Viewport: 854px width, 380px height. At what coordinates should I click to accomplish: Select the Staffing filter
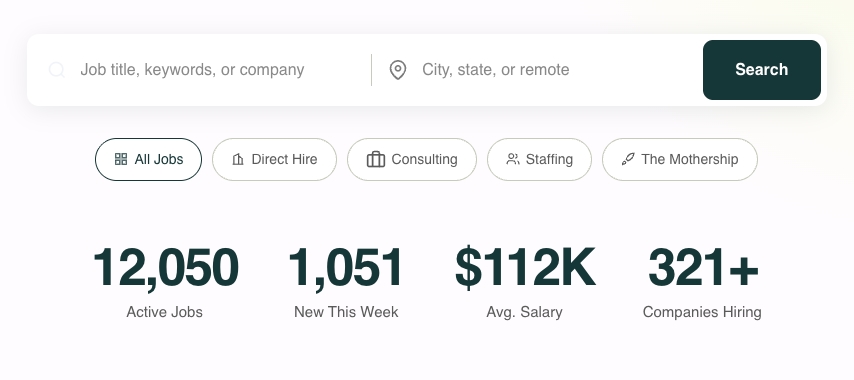coord(539,160)
